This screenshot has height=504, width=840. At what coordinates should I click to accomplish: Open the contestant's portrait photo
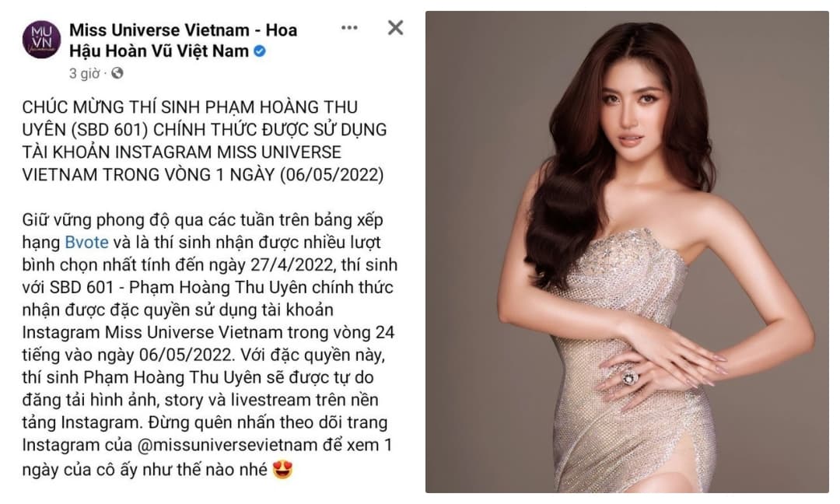point(627,252)
